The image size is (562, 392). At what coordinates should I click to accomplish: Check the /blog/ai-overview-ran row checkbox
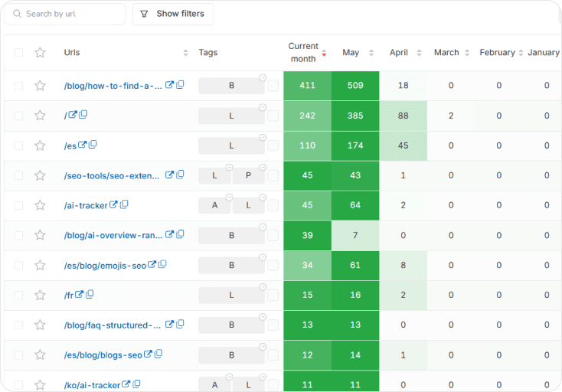pyautogui.click(x=18, y=235)
